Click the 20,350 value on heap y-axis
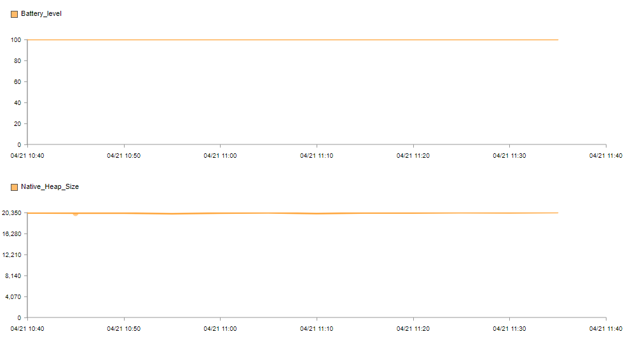This screenshot has height=348, width=644. pyautogui.click(x=11, y=213)
